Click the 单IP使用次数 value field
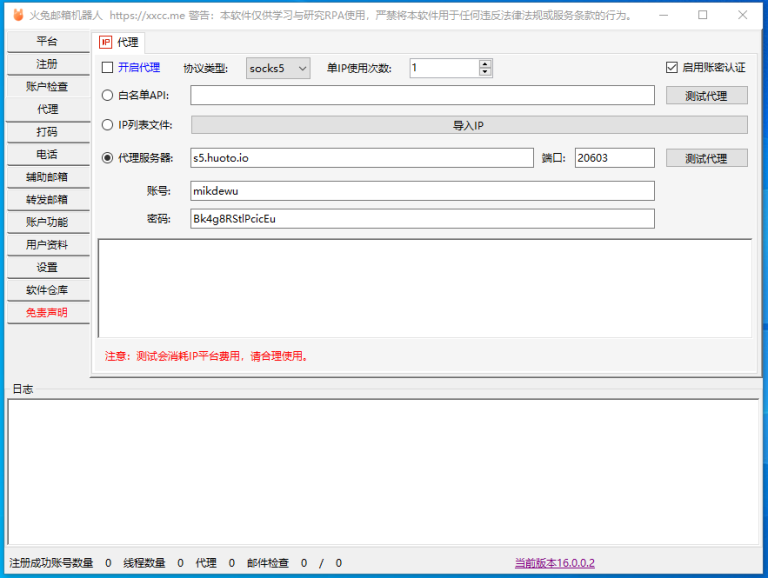This screenshot has height=578, width=768. click(444, 68)
